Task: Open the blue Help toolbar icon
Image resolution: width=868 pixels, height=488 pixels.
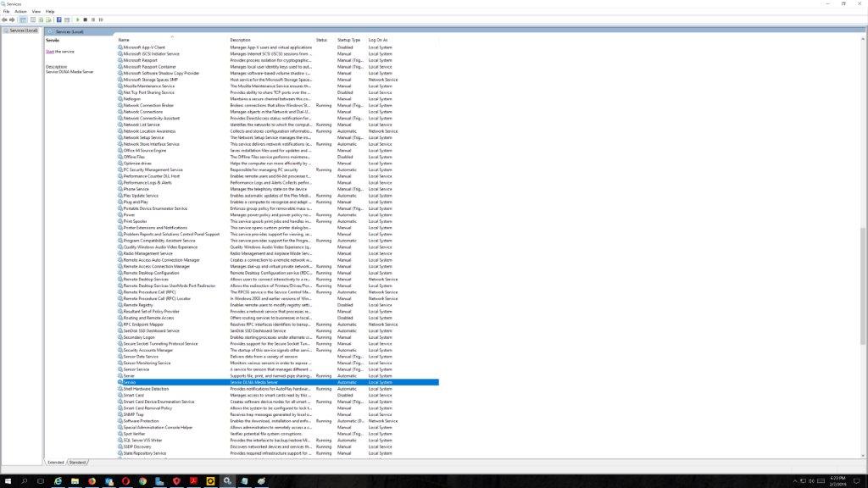Action: pos(58,20)
